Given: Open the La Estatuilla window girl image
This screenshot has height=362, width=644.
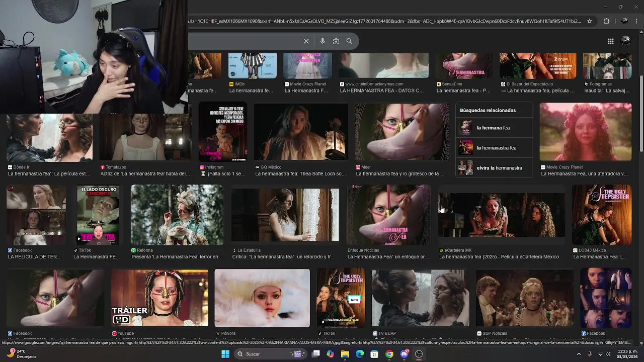Looking at the screenshot, I should point(285,215).
